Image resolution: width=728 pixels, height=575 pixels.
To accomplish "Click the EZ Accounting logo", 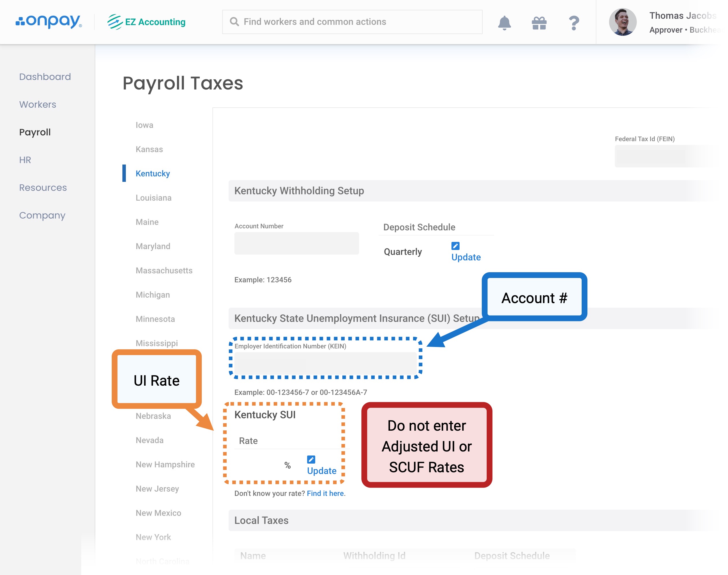I will (146, 22).
